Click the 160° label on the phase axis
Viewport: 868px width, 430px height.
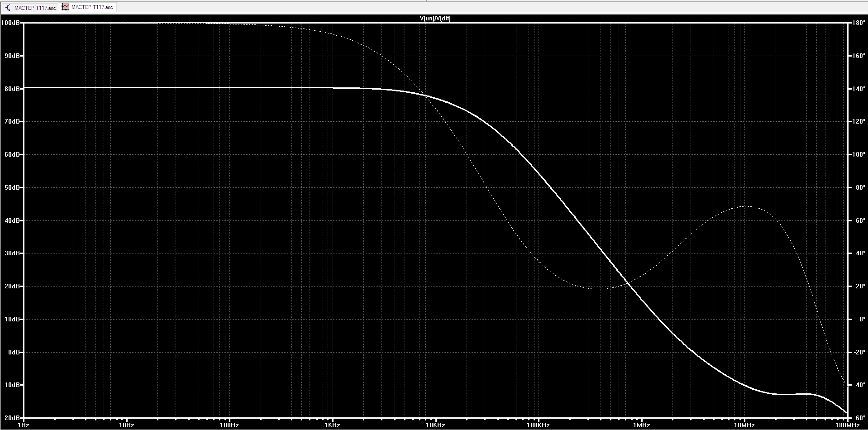click(x=858, y=56)
